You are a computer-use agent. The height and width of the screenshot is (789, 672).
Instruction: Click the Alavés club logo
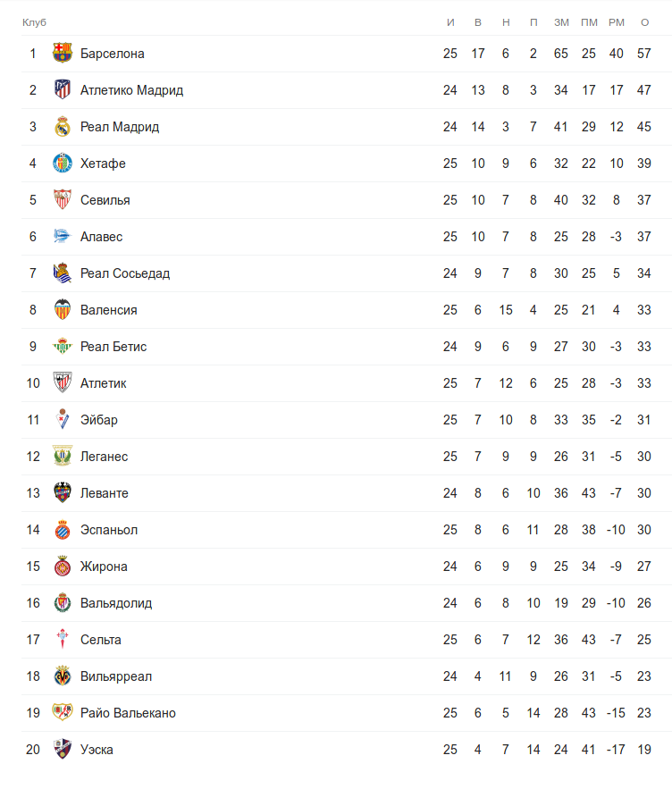(62, 237)
